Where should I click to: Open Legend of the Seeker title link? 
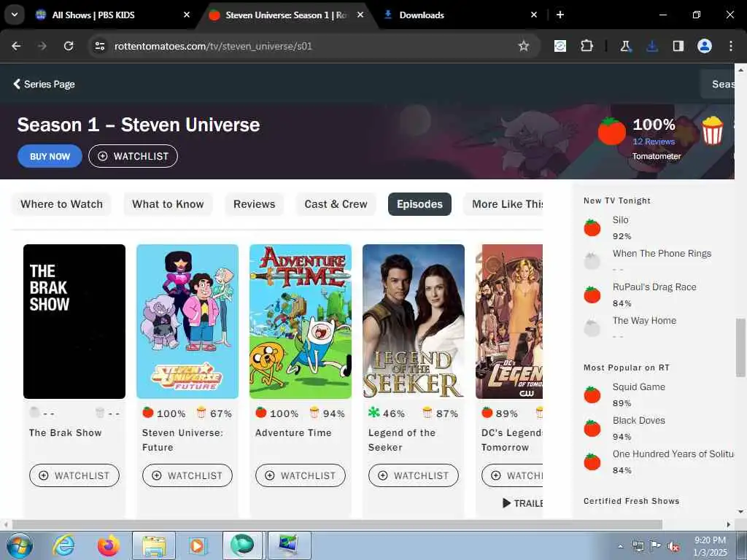(402, 440)
